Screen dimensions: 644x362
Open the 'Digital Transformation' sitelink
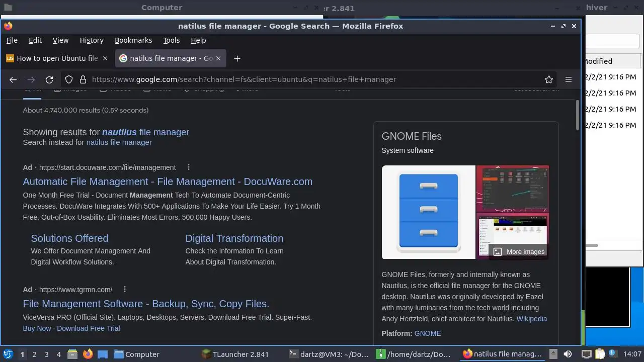coord(234,238)
